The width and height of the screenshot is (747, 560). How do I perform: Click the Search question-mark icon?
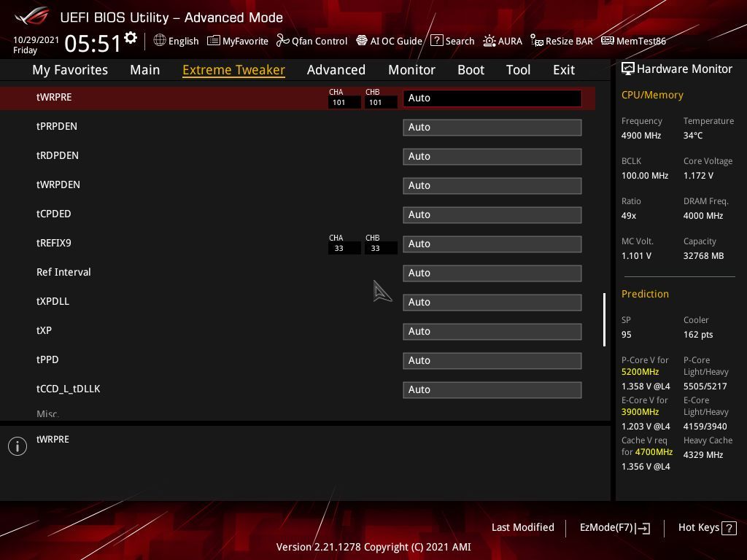tap(436, 41)
